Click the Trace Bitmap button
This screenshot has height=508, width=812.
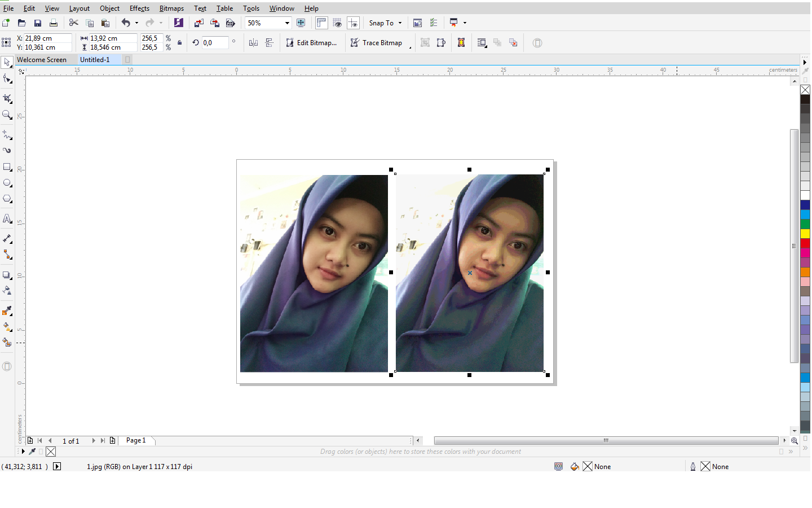[377, 42]
